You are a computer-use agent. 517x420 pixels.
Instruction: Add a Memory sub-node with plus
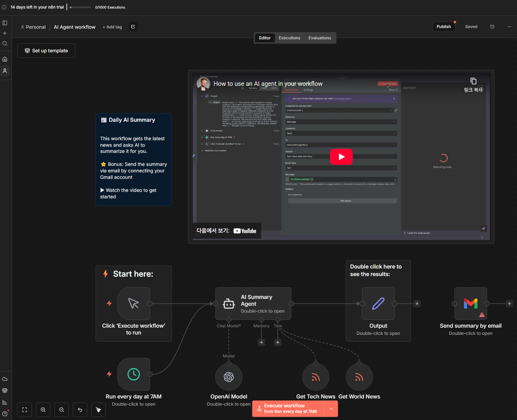(262, 342)
